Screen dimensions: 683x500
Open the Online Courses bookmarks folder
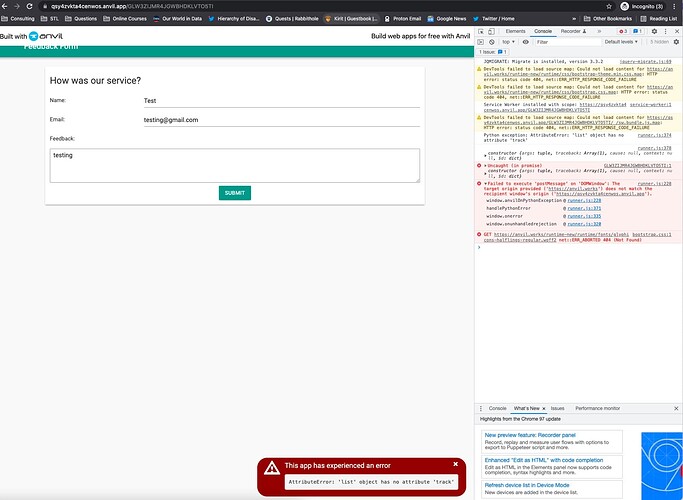(125, 19)
